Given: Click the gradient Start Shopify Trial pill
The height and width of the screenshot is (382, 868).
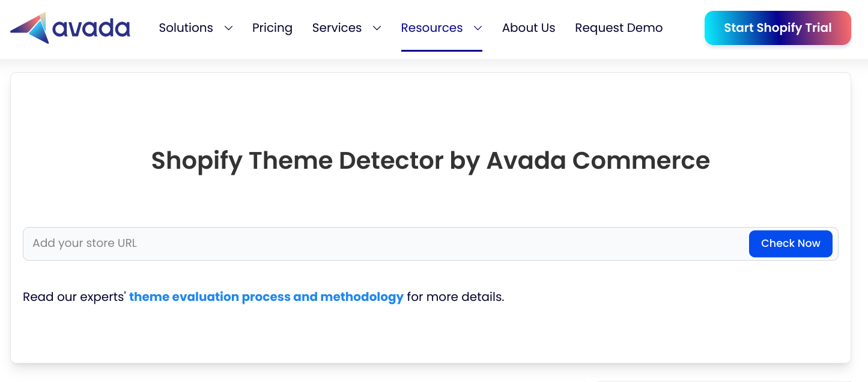Looking at the screenshot, I should click(777, 28).
